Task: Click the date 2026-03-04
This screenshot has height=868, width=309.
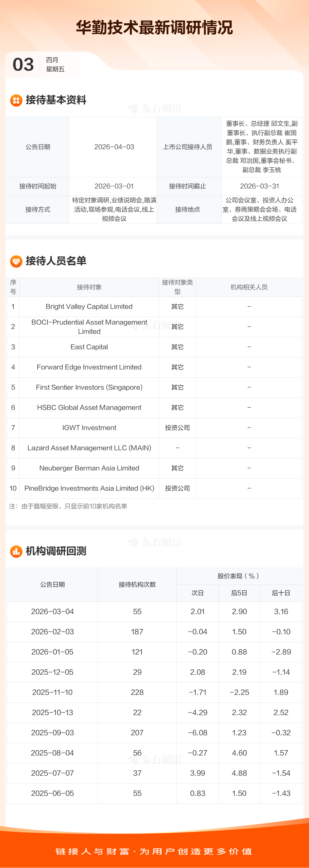Action: (52, 612)
